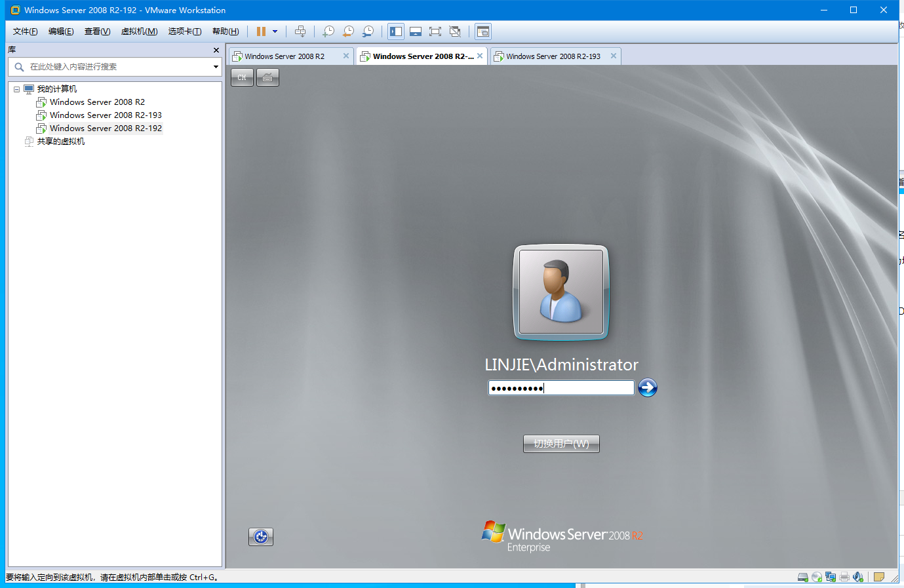Open the 帮助(H) menu
Viewport: 904px width, 588px height.
(x=226, y=31)
